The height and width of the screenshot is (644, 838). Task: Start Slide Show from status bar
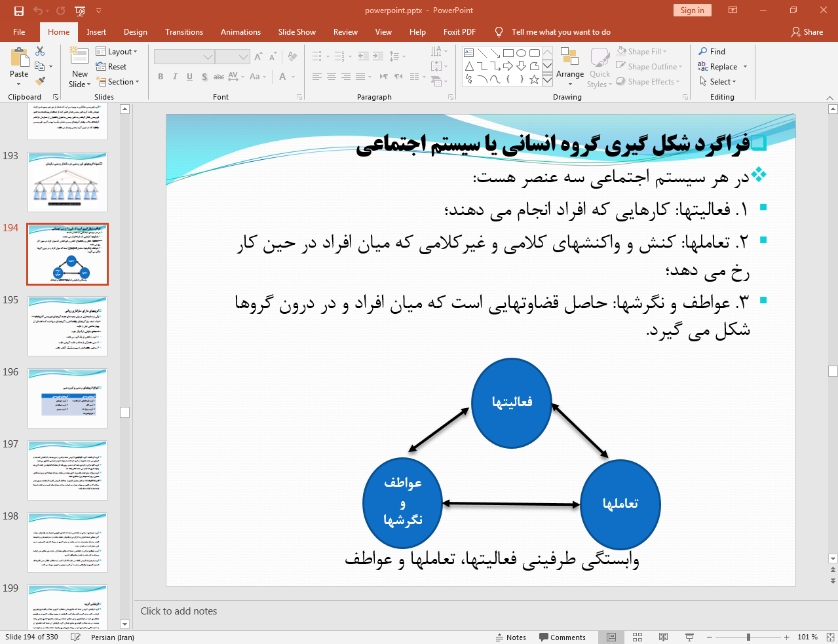(689, 637)
